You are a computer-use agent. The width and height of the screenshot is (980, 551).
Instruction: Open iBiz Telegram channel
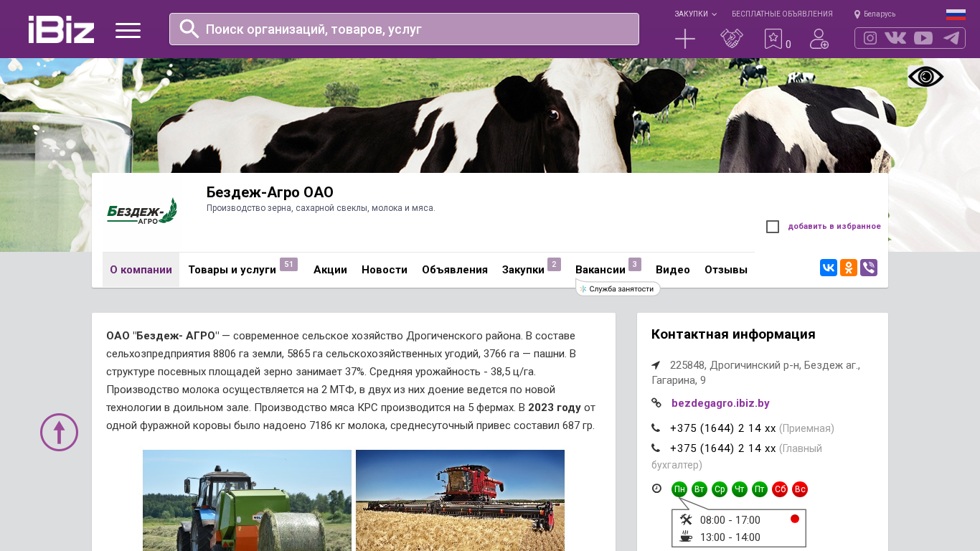(951, 38)
